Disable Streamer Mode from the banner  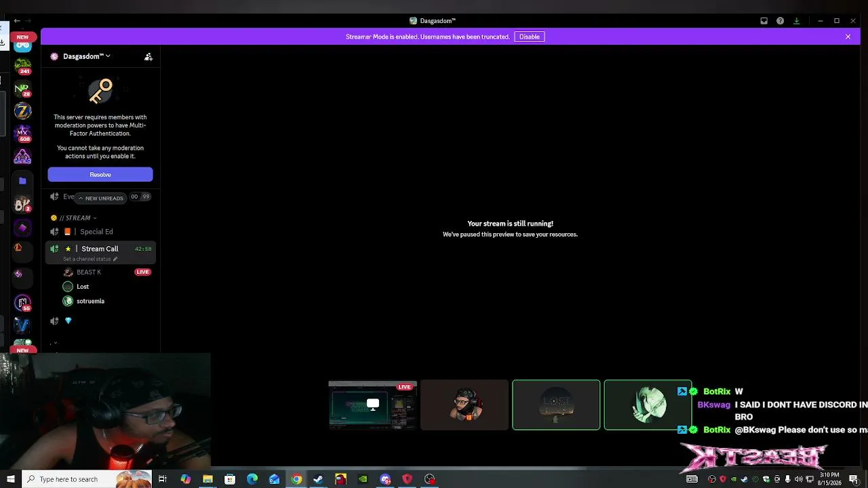pyautogui.click(x=530, y=37)
